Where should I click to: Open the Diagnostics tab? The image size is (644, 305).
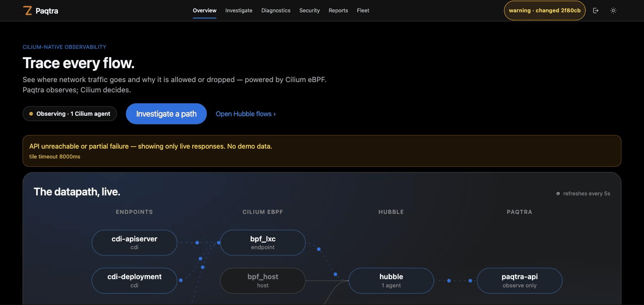tap(276, 11)
